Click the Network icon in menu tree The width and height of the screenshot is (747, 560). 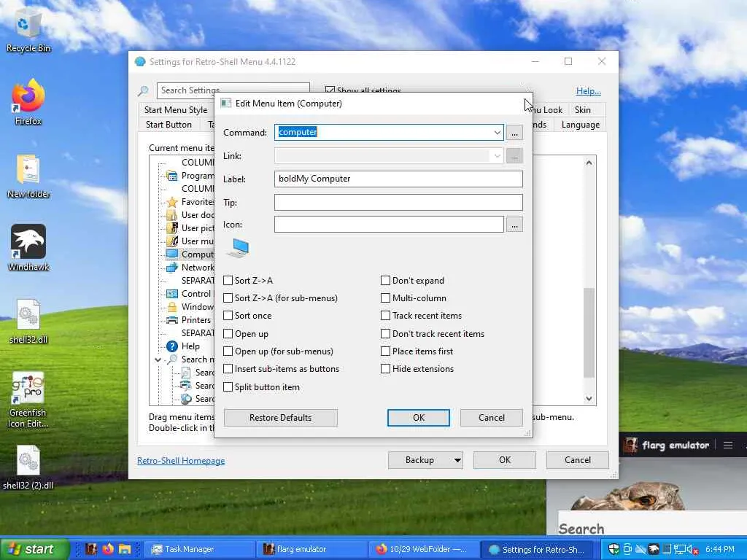coord(172,268)
